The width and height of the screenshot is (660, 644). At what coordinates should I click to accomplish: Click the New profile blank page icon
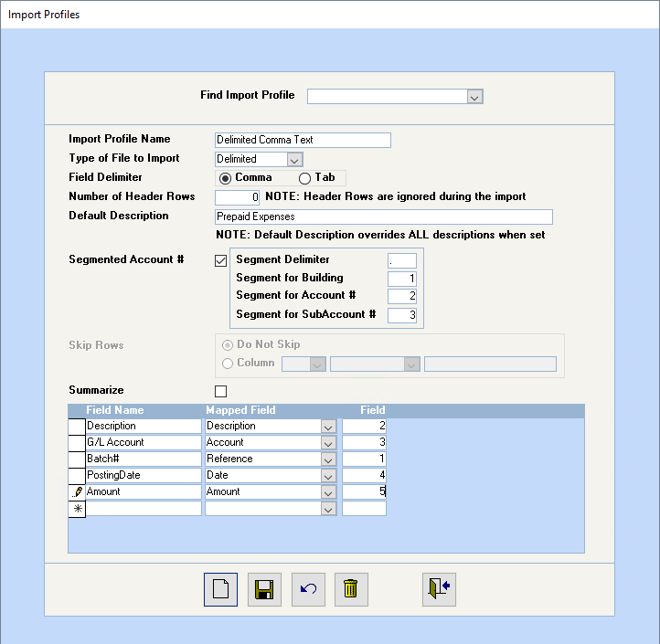220,589
